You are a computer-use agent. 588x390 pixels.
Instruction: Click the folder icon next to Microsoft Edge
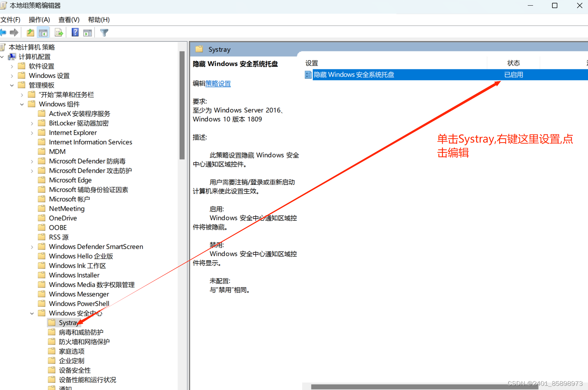(x=42, y=180)
